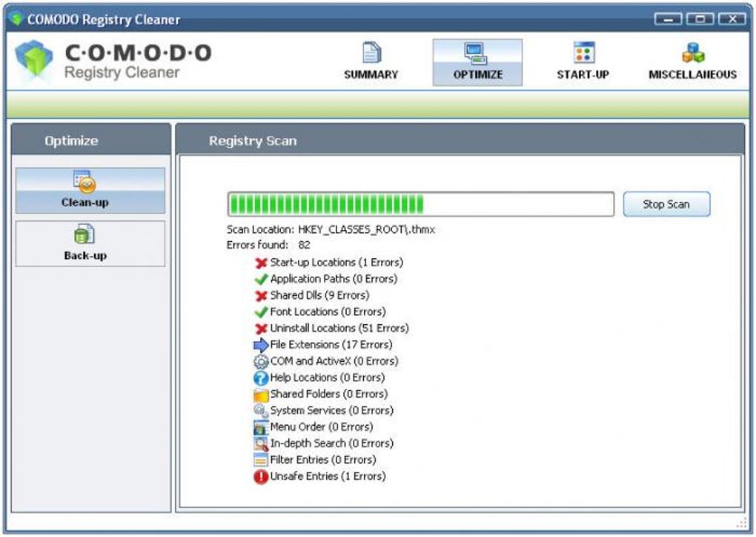This screenshot has width=756, height=537.
Task: Select 'Start-up Locations (1 Errors)' text
Action: click(x=336, y=263)
